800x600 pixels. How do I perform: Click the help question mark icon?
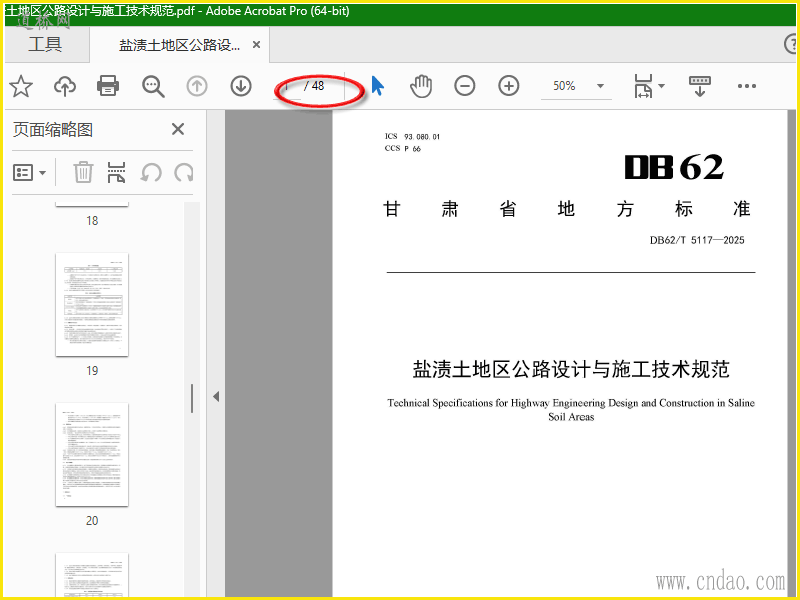click(x=791, y=44)
